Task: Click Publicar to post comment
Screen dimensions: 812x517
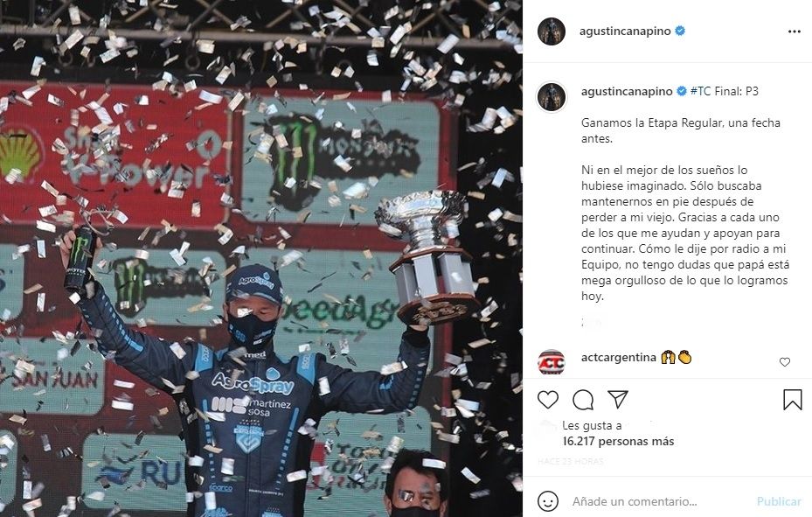Action: (779, 501)
